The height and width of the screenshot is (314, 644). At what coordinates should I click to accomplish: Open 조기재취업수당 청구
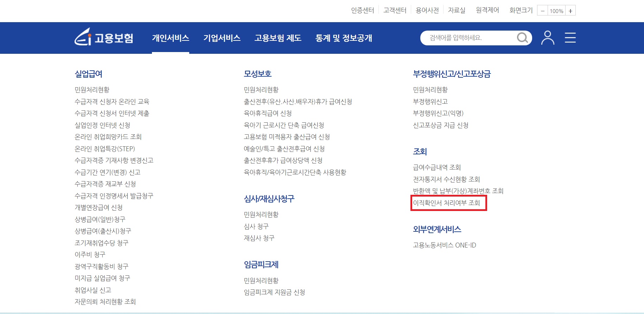pos(102,243)
